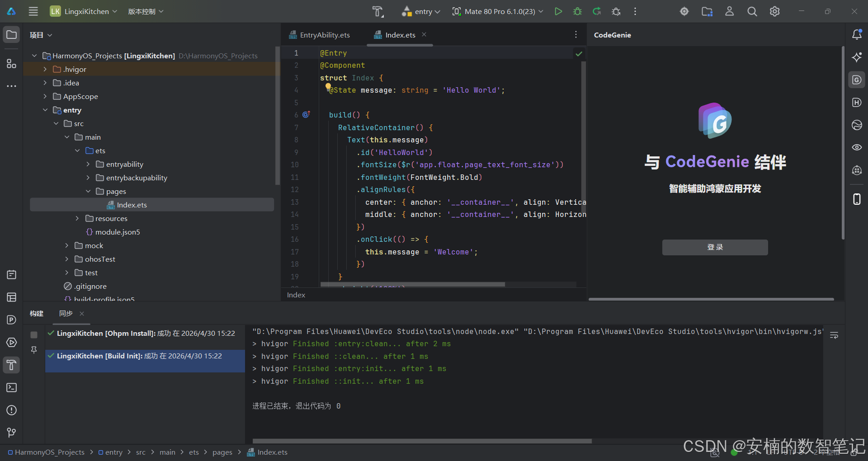Open the Project tool window folder icon
Image resolution: width=868 pixels, height=461 pixels.
click(11, 35)
